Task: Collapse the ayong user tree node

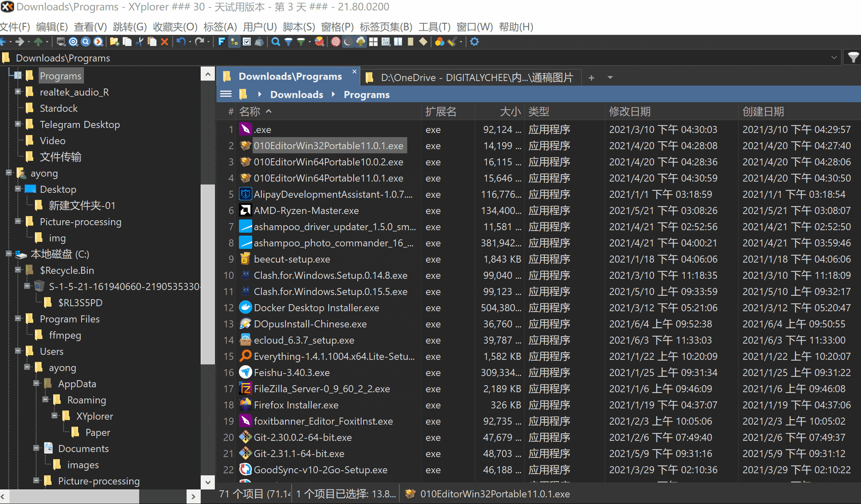Action: tap(9, 173)
